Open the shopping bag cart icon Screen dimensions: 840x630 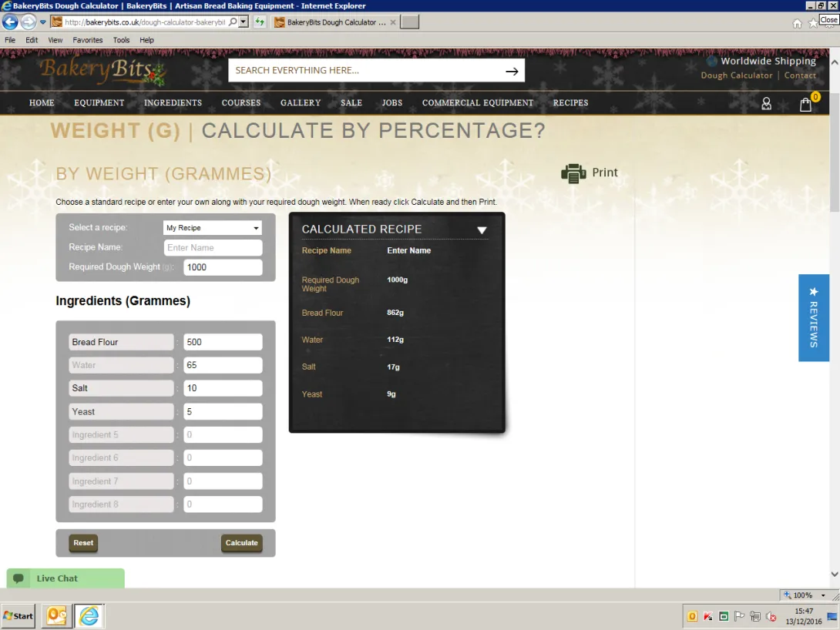(x=805, y=104)
